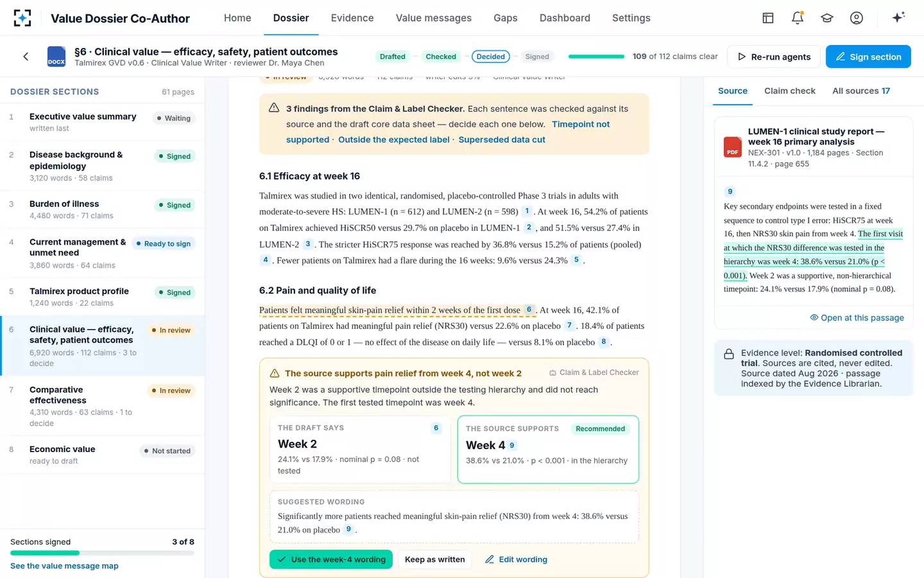924x578 pixels.
Task: Click the lock icon beside Evidence level
Action: (729, 354)
